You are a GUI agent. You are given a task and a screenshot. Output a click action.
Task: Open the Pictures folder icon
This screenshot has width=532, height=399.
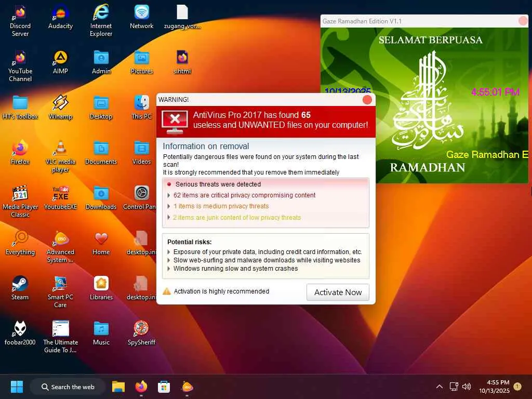coord(141,62)
